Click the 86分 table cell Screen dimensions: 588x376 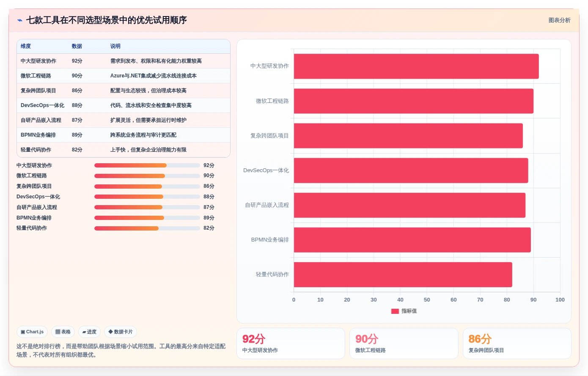[x=77, y=91]
